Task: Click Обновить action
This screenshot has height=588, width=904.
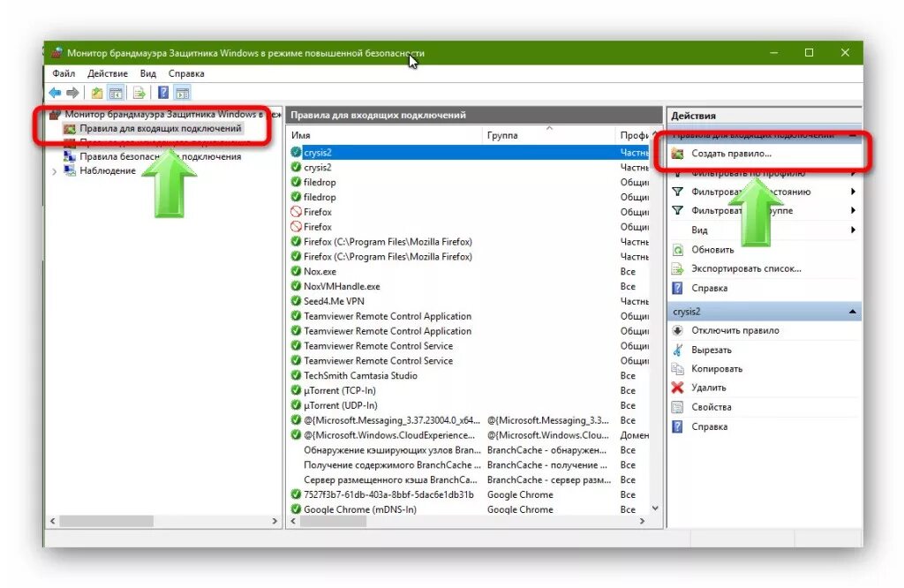Action: (x=712, y=250)
